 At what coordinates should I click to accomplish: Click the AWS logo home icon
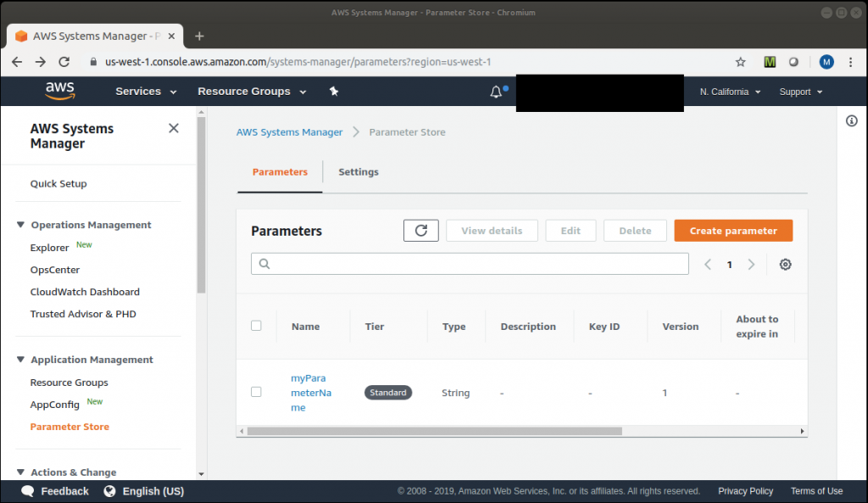click(x=60, y=91)
